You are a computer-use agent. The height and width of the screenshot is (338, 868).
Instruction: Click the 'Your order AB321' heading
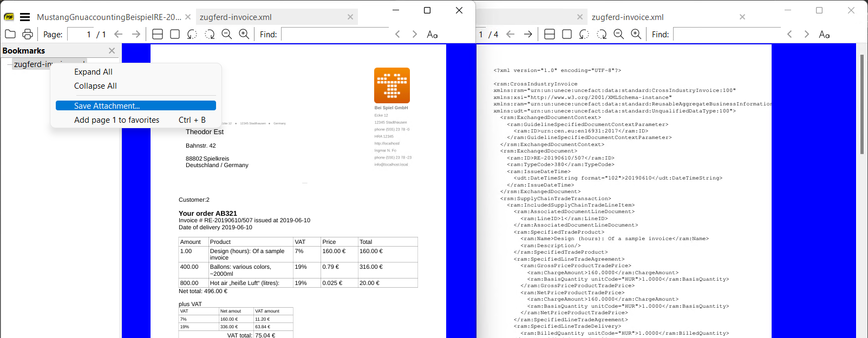(208, 214)
